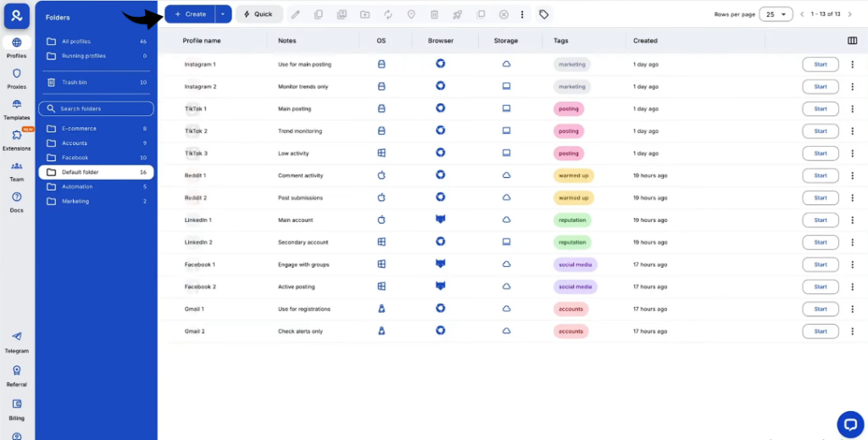Select the Facebook folder
The image size is (868, 440).
[97, 158]
